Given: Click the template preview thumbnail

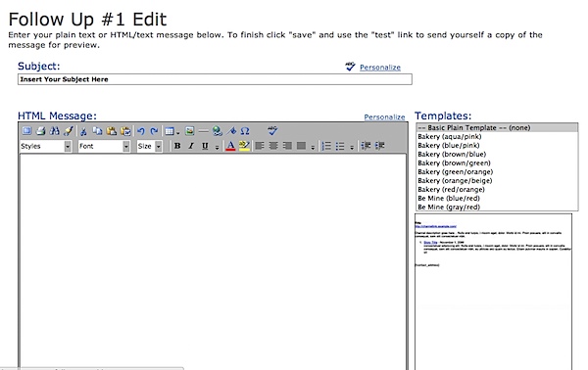Looking at the screenshot, I should [493, 292].
